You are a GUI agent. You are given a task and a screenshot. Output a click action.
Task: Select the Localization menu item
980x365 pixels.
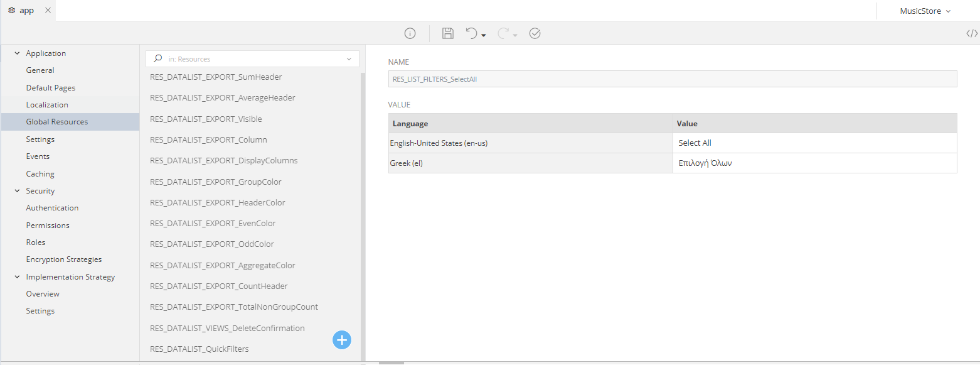click(47, 105)
